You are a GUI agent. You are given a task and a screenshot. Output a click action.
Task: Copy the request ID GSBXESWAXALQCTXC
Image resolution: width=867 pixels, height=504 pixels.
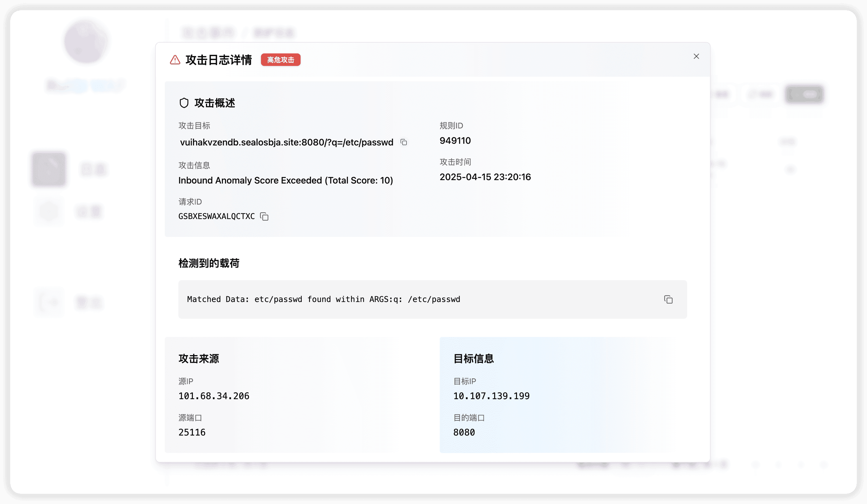click(x=264, y=216)
